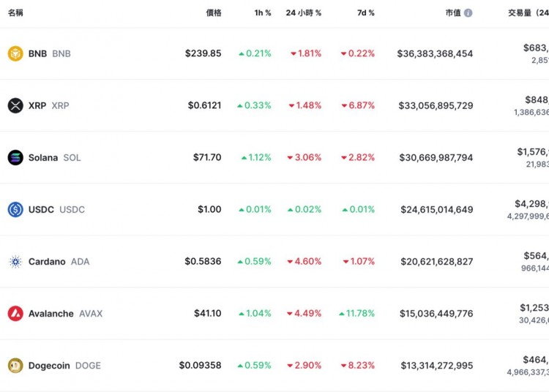Sort by the 交易量 column header
Screen dimensions: 549x392
coord(529,13)
